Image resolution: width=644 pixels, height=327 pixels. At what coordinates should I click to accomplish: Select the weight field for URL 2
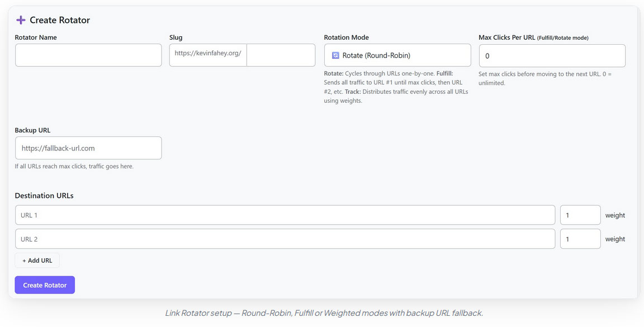tap(580, 239)
